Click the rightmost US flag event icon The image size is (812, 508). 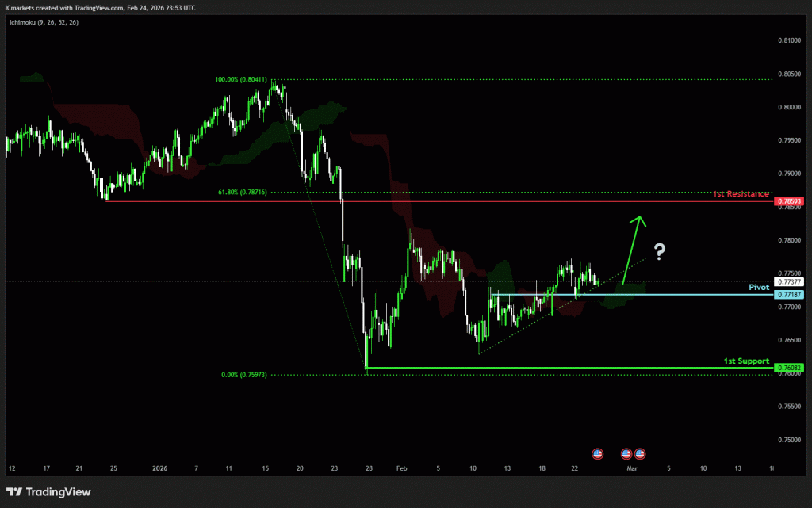coord(639,453)
